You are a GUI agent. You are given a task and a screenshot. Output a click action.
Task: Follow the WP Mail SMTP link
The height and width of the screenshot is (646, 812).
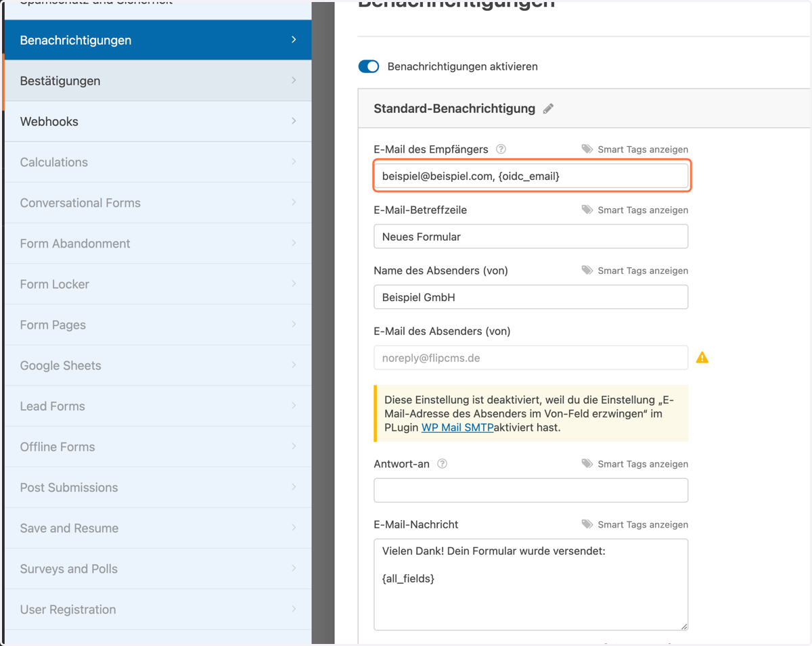tap(457, 428)
